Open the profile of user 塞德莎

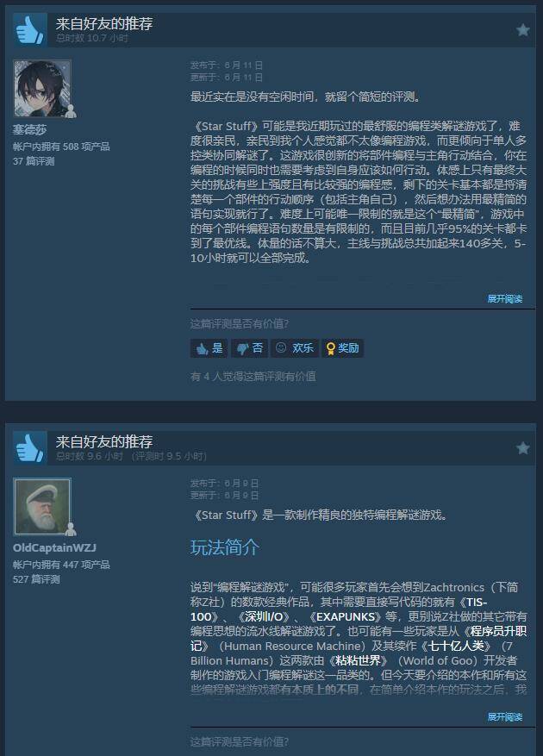tap(29, 129)
